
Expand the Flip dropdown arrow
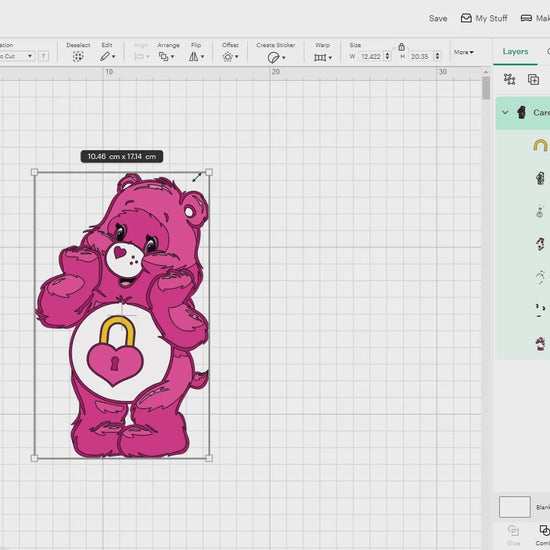tap(202, 56)
